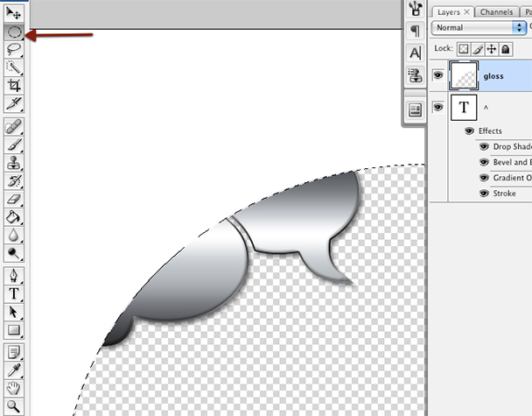Click the Effects label

click(x=490, y=130)
